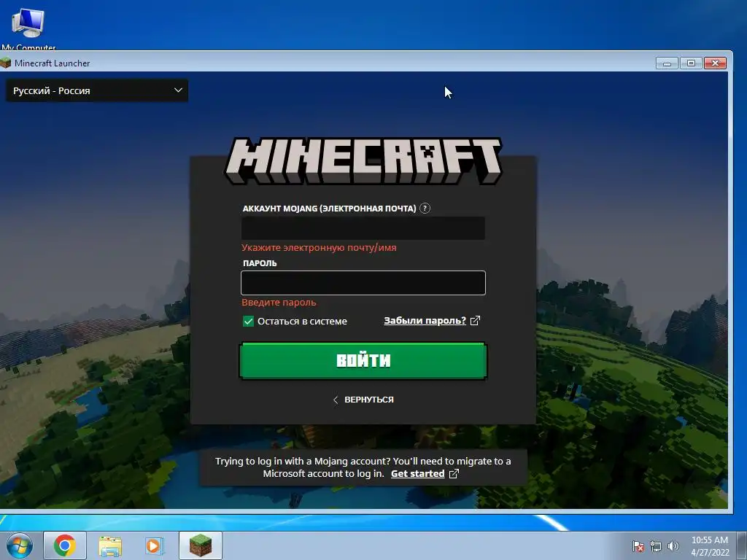Image resolution: width=747 pixels, height=560 pixels.
Task: Click the error text Введите пароль
Action: point(279,303)
